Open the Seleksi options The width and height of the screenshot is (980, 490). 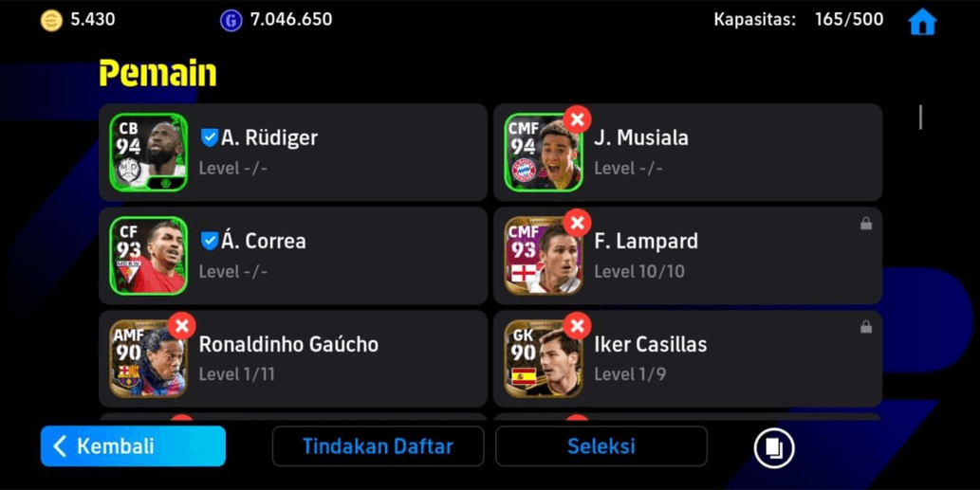pos(601,446)
